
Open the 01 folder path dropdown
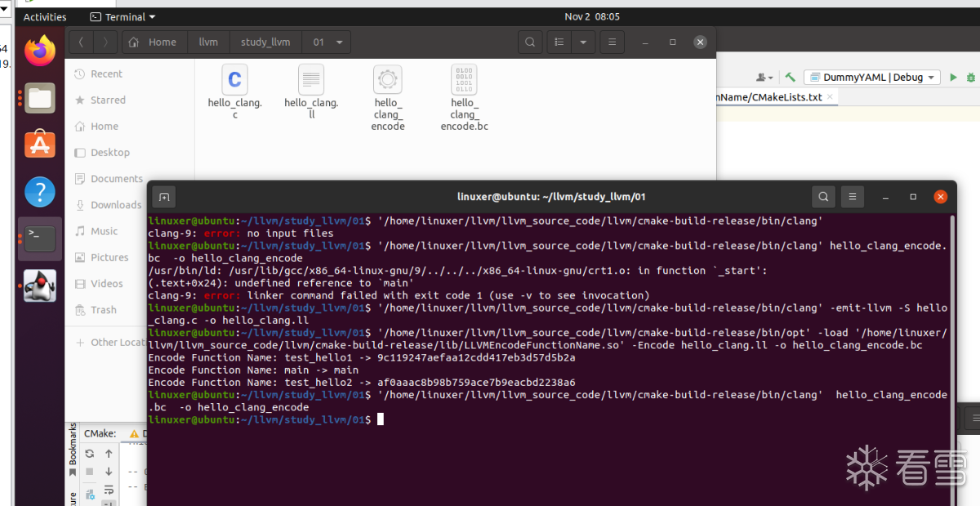click(x=338, y=43)
